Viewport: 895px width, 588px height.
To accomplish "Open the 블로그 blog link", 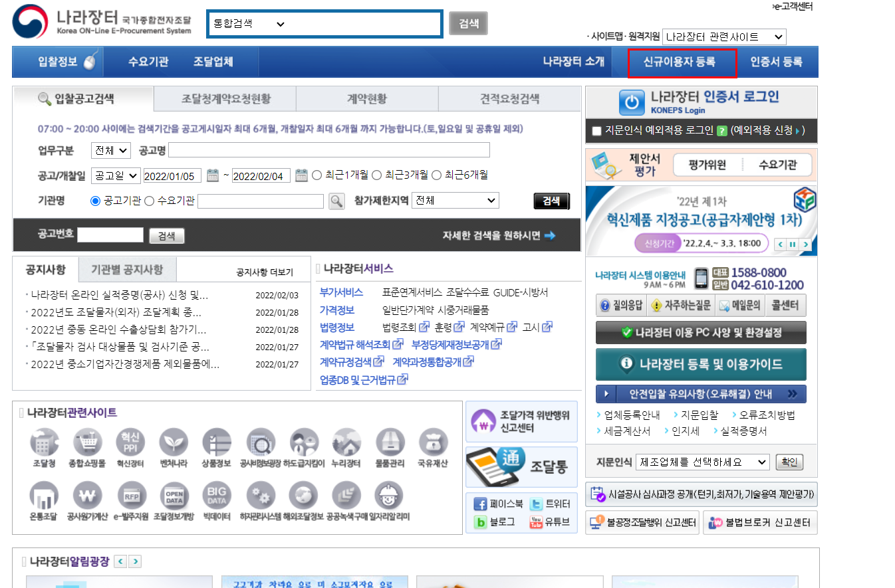I will [x=494, y=522].
